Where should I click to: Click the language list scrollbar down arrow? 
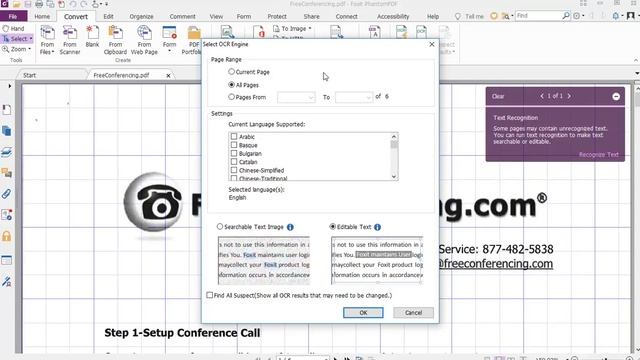click(x=394, y=176)
